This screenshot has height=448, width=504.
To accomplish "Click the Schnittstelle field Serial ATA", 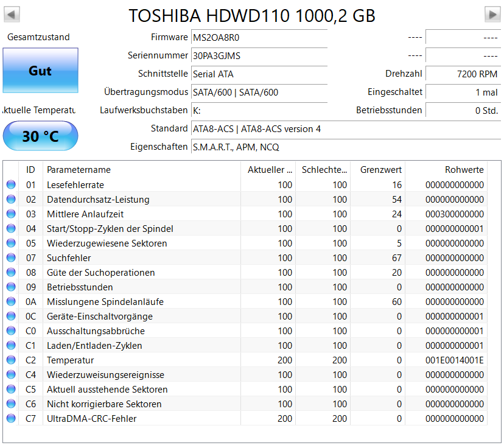I will pyautogui.click(x=259, y=74).
